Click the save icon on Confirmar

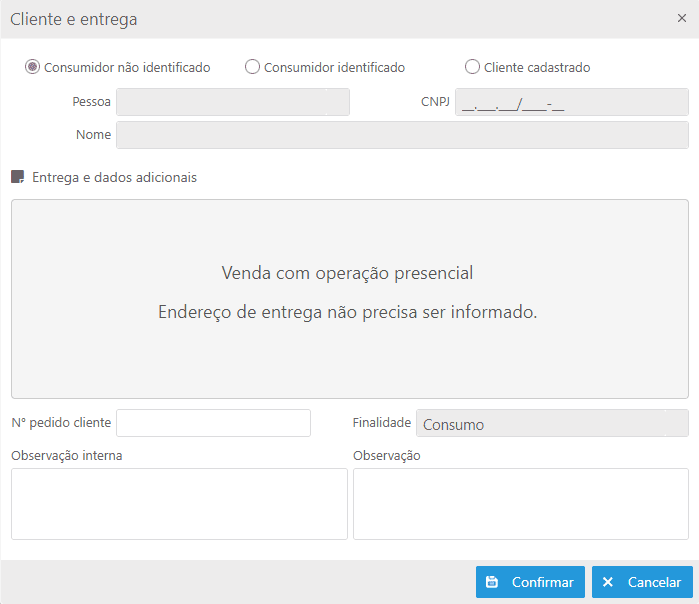[x=492, y=582]
